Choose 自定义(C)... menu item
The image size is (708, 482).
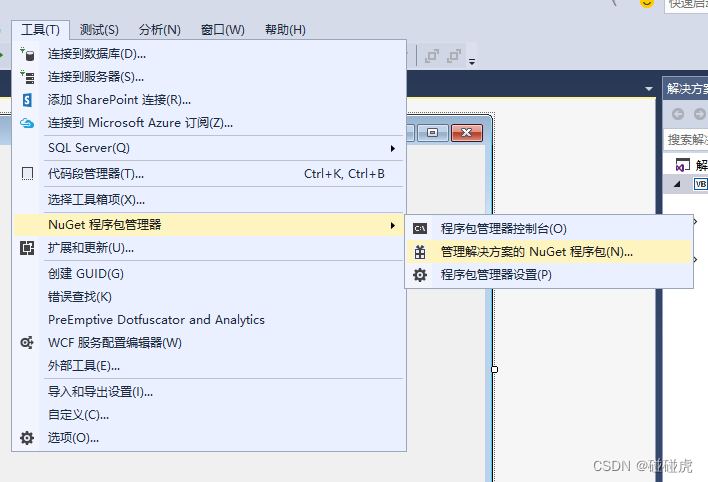[x=209, y=415]
